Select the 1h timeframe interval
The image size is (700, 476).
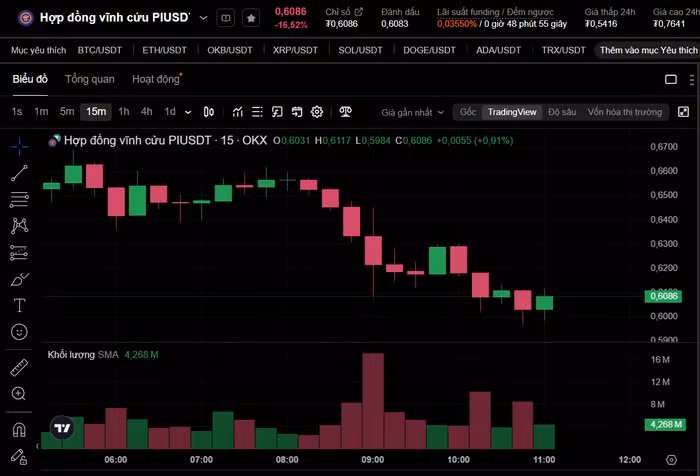tap(124, 112)
